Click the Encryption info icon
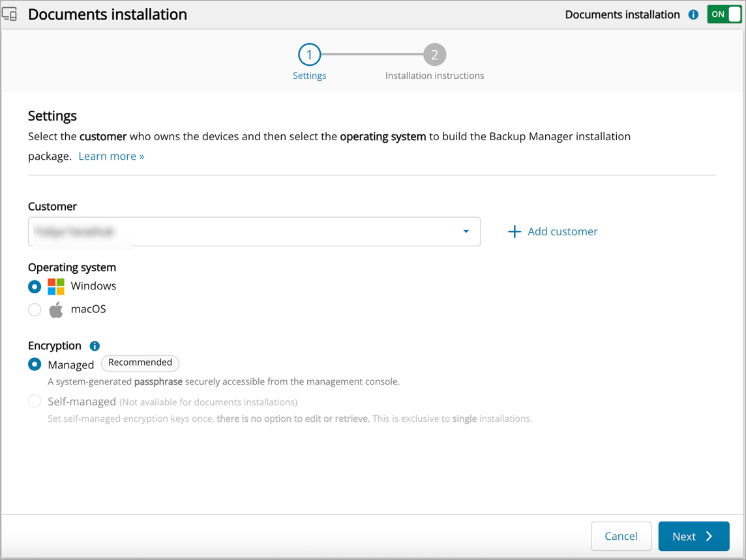This screenshot has height=560, width=746. click(95, 346)
